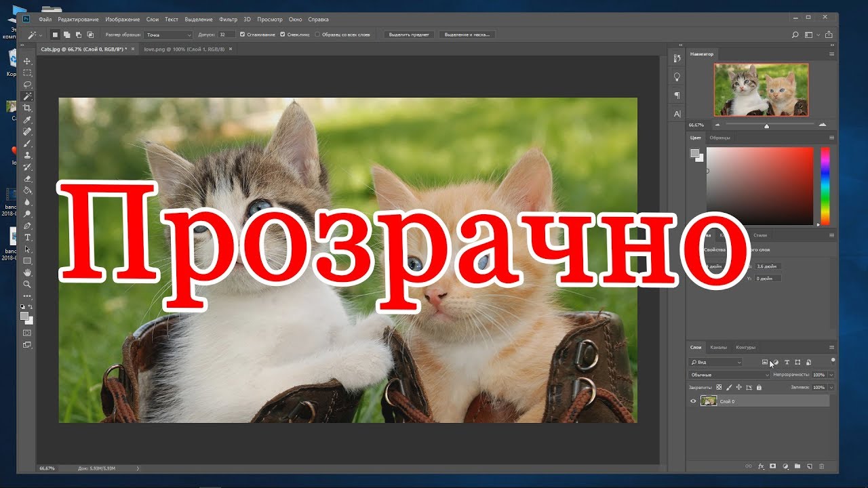
Task: Select the Move tool
Action: [x=28, y=61]
